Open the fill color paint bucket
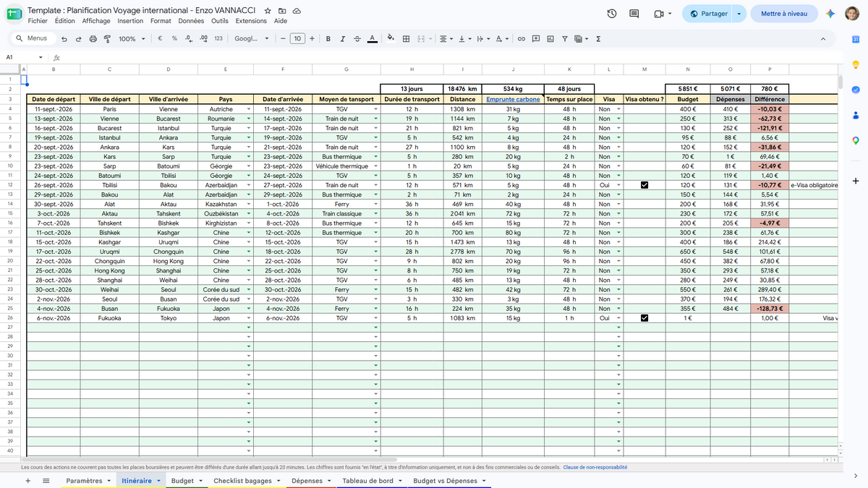868x488 pixels. pos(391,39)
